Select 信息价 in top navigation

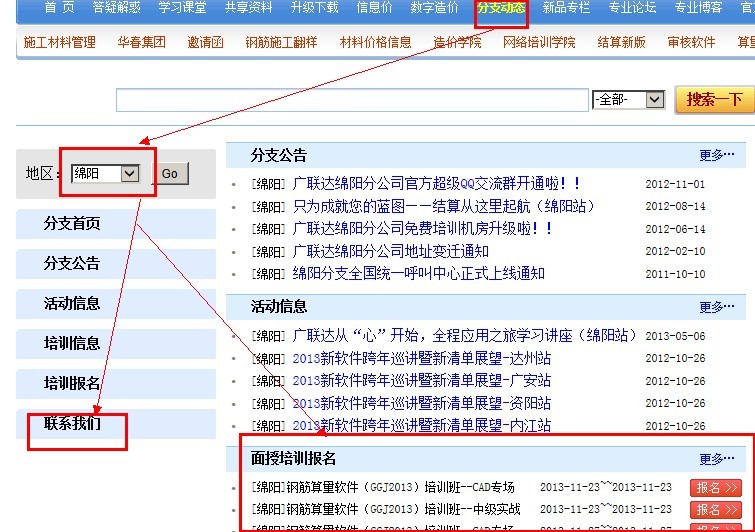click(x=374, y=7)
